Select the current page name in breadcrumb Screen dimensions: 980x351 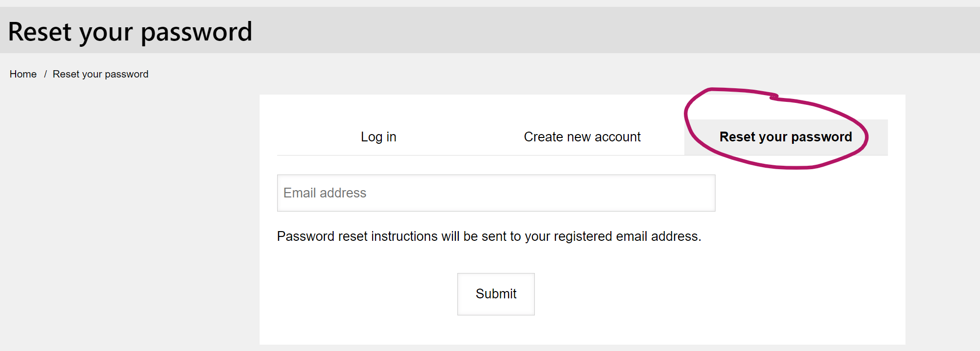tap(100, 74)
